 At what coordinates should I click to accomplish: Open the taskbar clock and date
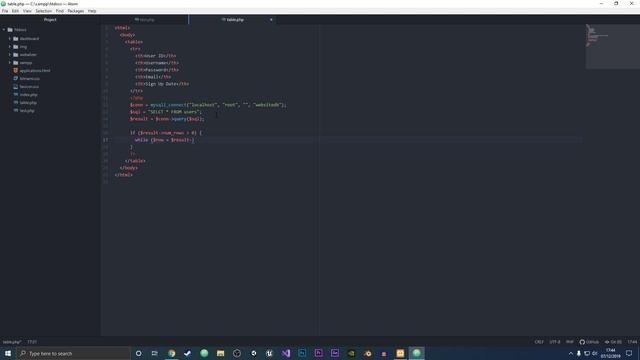tap(611, 353)
